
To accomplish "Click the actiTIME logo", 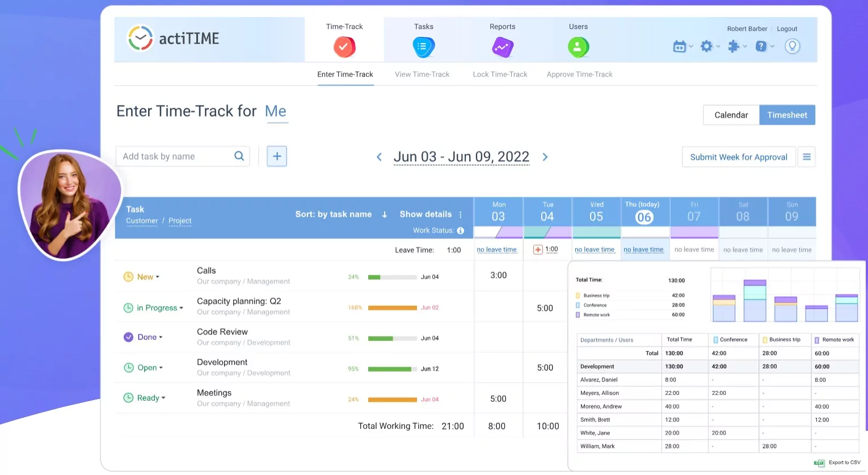I will (174, 39).
